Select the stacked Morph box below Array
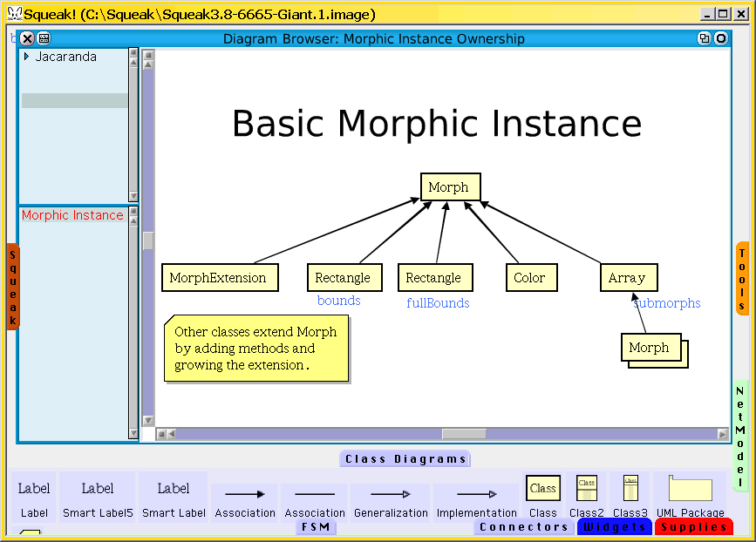756x542 pixels. (651, 348)
